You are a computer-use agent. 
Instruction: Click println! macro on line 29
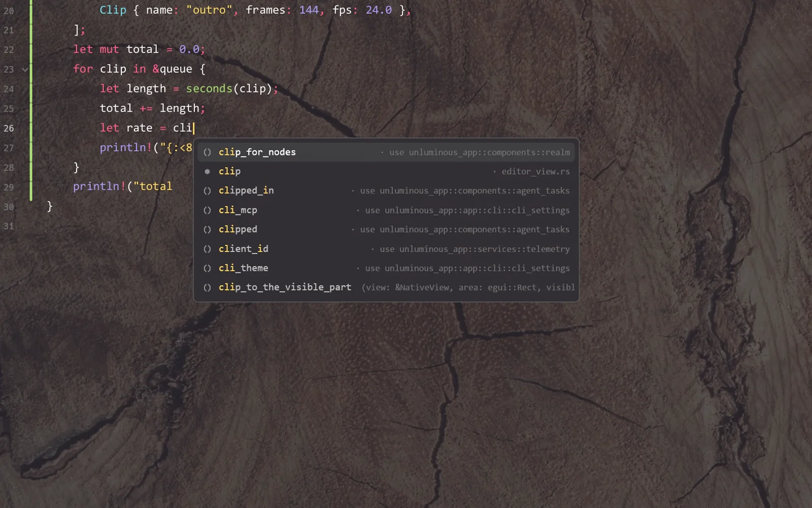pyautogui.click(x=99, y=186)
